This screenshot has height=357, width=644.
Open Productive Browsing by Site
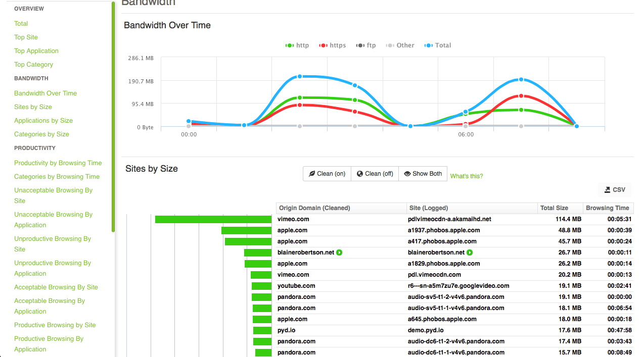pyautogui.click(x=55, y=325)
